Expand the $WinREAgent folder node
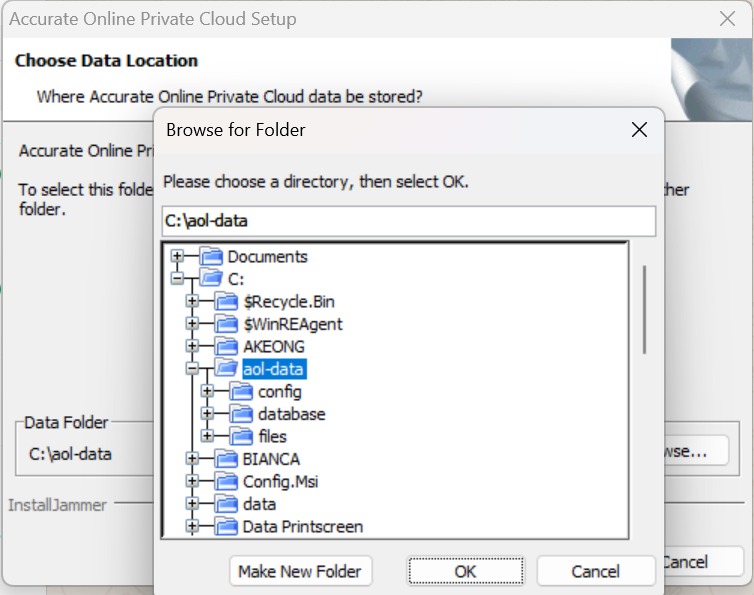This screenshot has height=595, width=754. (192, 324)
